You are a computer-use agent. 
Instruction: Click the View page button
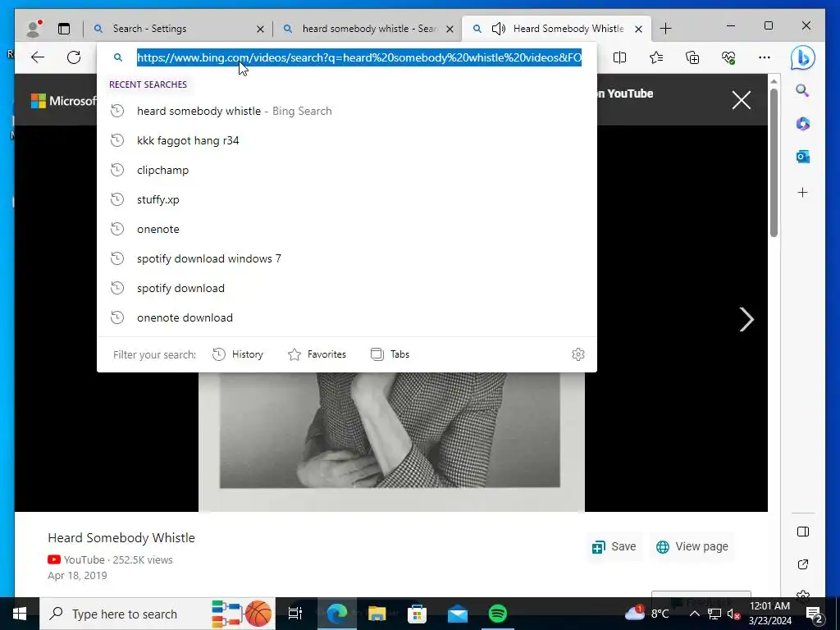[692, 546]
